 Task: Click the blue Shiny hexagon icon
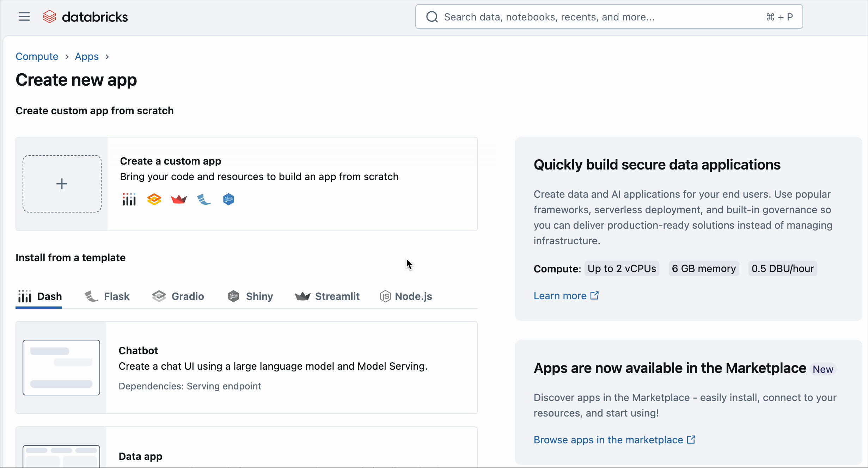tap(228, 199)
